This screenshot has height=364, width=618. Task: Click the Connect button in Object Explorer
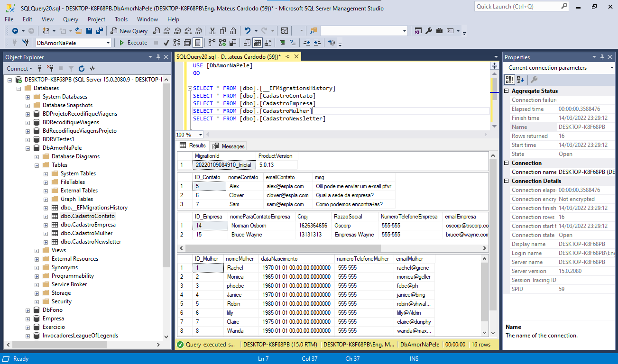[x=18, y=69]
